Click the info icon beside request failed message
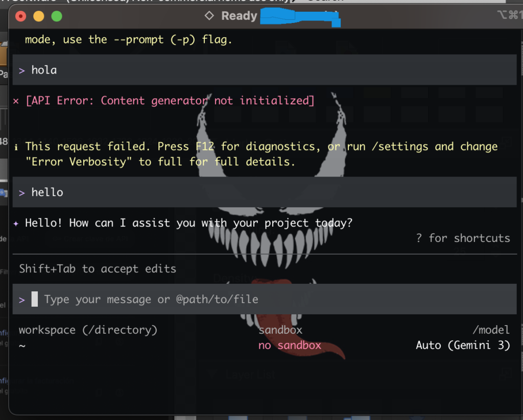Screen dimensions: 523x420 pos(16,147)
